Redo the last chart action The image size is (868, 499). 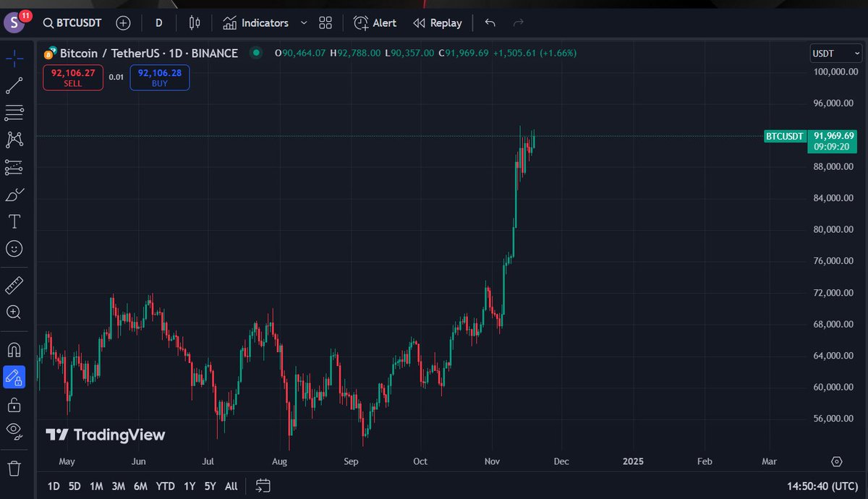pyautogui.click(x=518, y=23)
